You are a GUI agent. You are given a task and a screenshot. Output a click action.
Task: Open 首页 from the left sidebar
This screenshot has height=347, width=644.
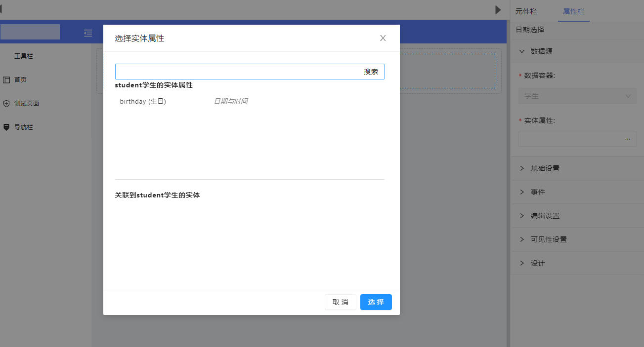pos(20,79)
